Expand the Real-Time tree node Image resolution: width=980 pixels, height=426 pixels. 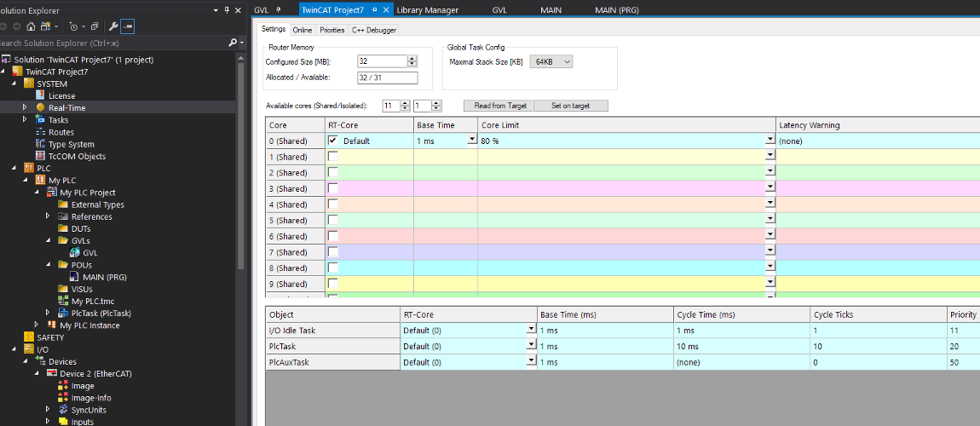coord(25,107)
